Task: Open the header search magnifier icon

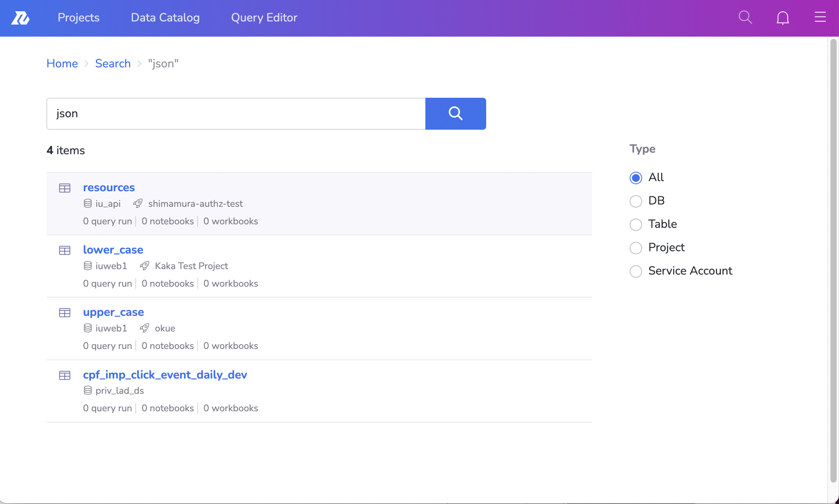Action: point(745,18)
